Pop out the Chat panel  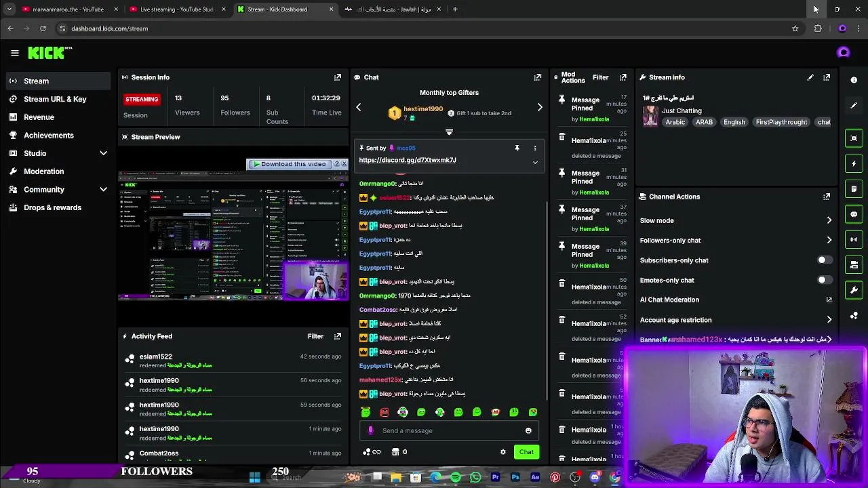[x=537, y=77]
